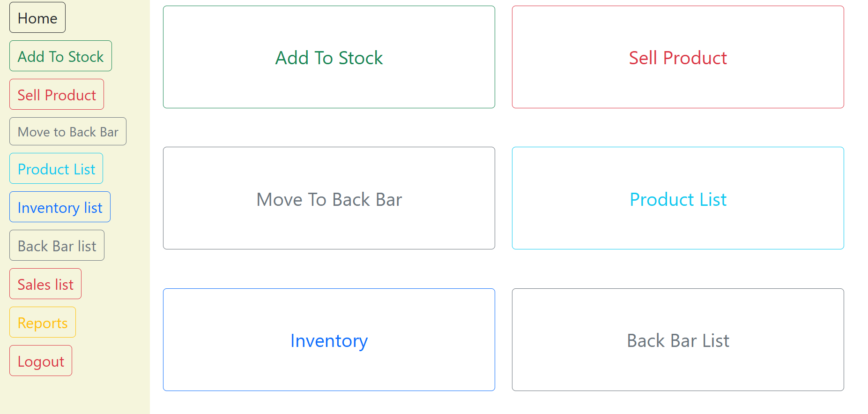868x414 pixels.
Task: Open the Add To Stock card
Action: pyautogui.click(x=328, y=57)
